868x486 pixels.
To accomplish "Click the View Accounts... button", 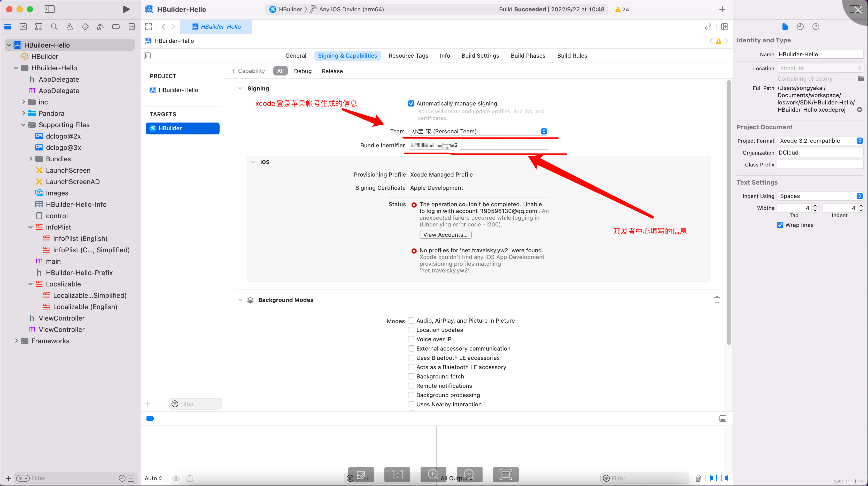I will pos(445,235).
